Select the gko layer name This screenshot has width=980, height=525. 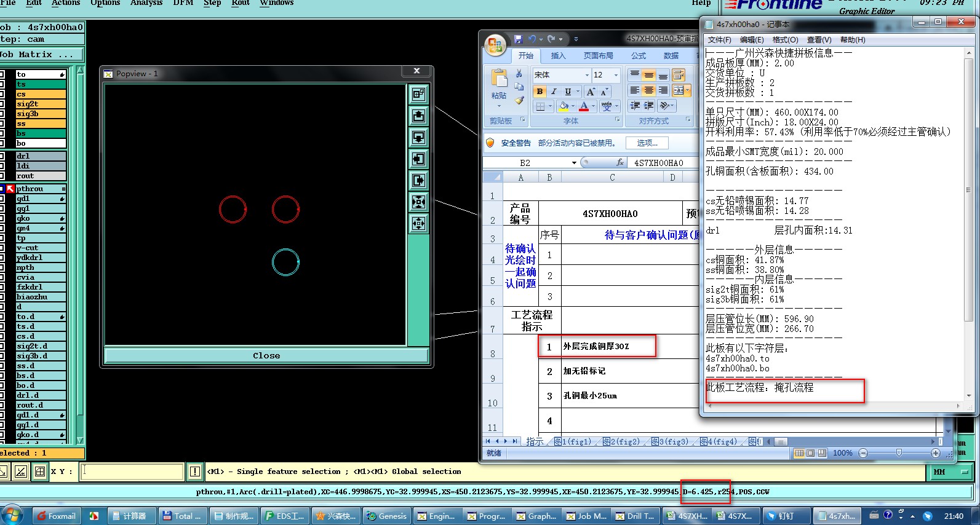click(41, 218)
